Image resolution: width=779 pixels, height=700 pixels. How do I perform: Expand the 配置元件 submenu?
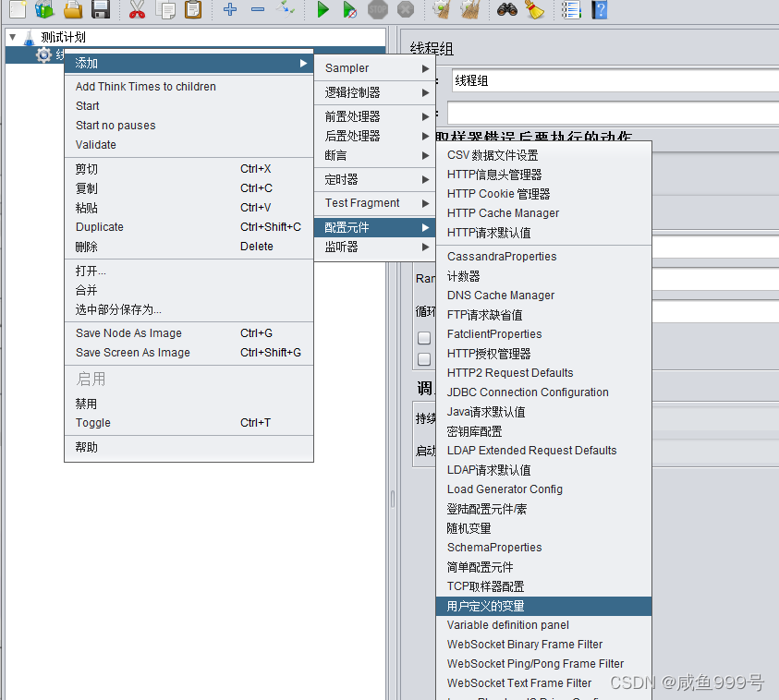[375, 227]
